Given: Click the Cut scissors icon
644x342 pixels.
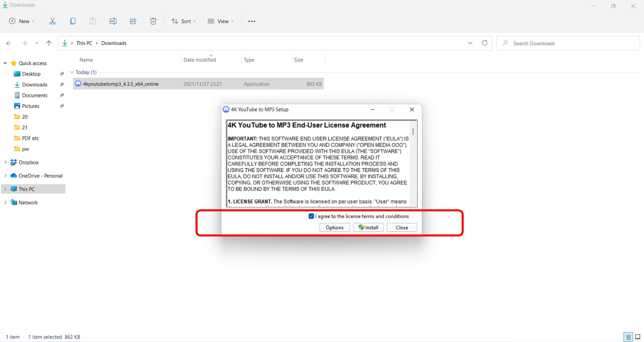Looking at the screenshot, I should [52, 21].
